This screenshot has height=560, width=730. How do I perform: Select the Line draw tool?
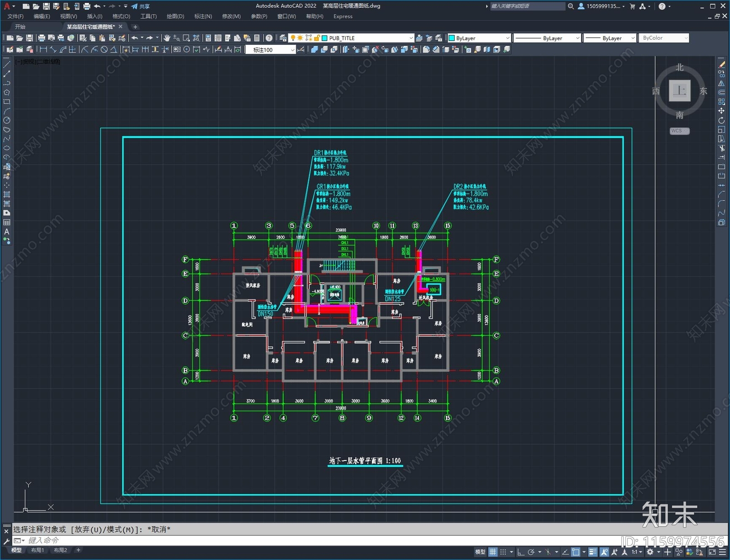tap(7, 65)
